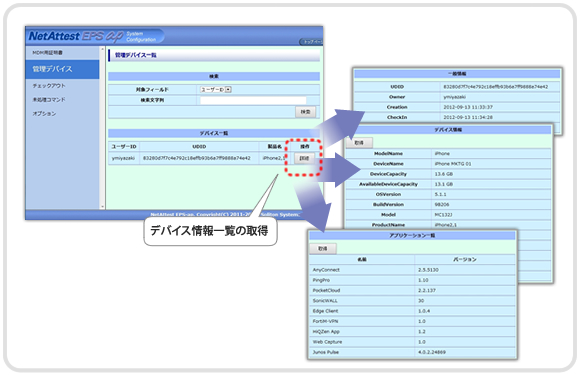This screenshot has height=375, width=580.
Task: Select the PingPro application row
Action: tap(412, 280)
